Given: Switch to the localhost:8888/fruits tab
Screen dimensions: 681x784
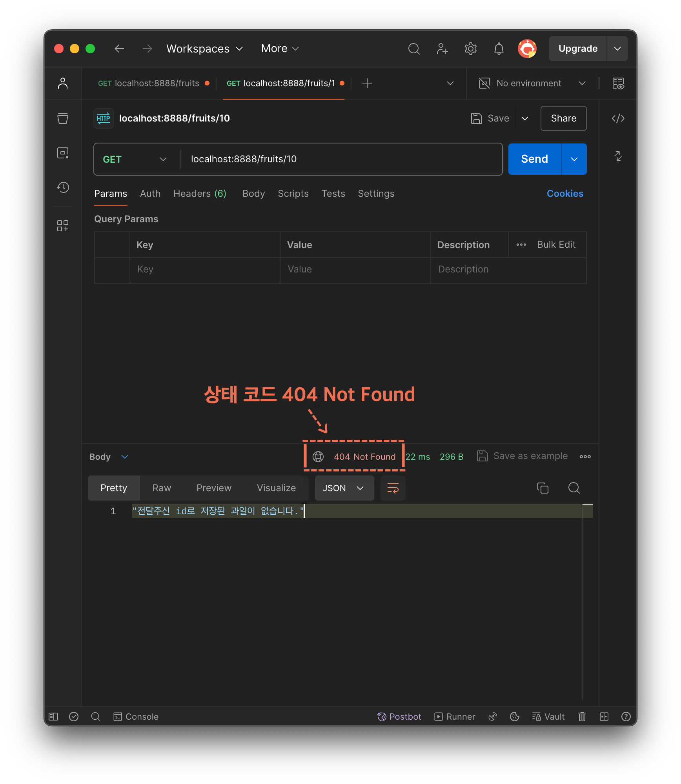Looking at the screenshot, I should coord(153,83).
